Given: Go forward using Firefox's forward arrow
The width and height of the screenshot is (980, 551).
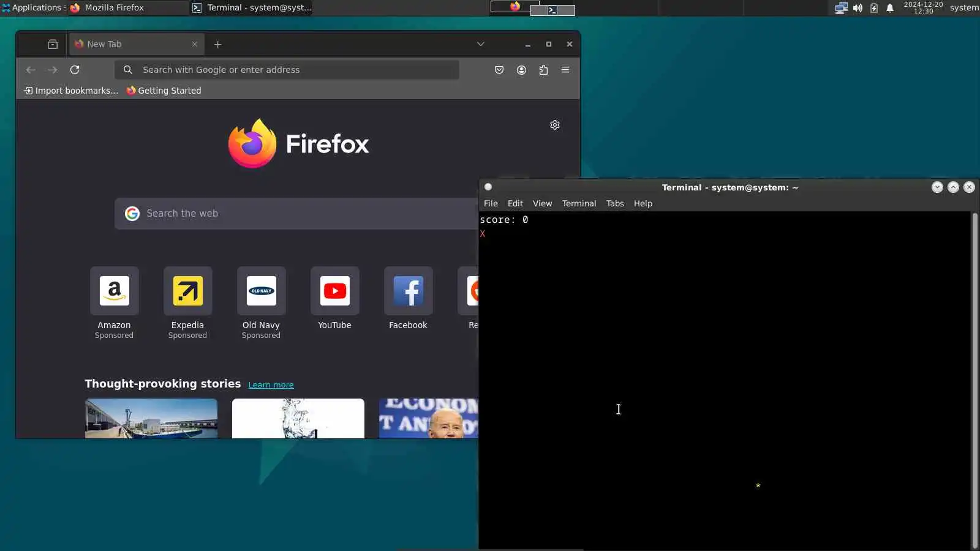Looking at the screenshot, I should [x=53, y=70].
